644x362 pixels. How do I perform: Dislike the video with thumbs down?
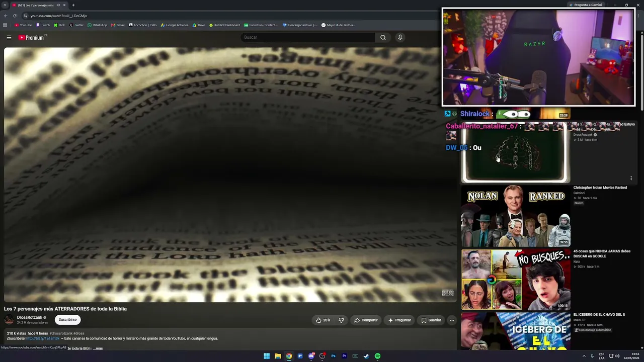[341, 320]
